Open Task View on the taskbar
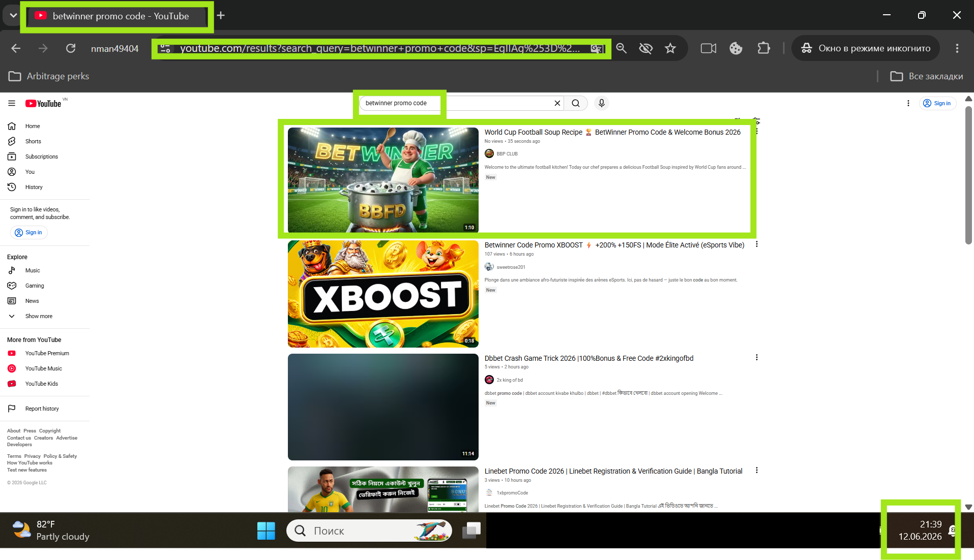974x560 pixels. [x=471, y=531]
